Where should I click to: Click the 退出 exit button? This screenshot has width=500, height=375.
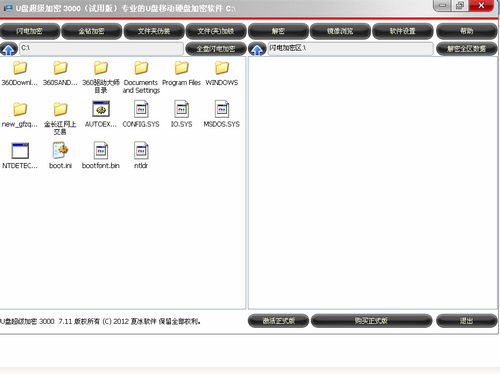(x=467, y=321)
